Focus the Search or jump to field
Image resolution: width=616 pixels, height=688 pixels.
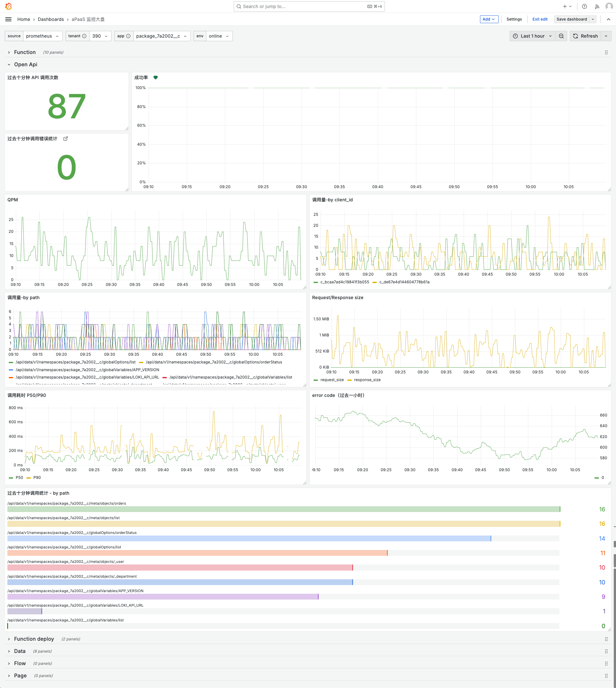[x=309, y=6]
